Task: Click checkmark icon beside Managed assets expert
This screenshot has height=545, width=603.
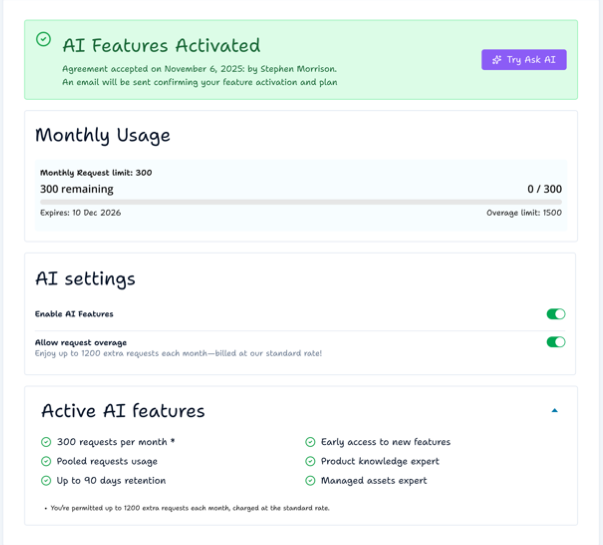Action: coord(310,481)
